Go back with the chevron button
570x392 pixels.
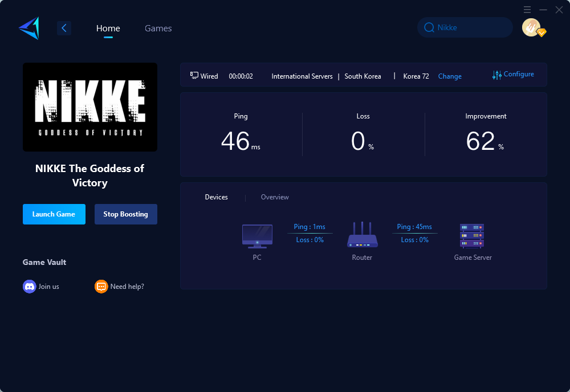click(x=64, y=28)
